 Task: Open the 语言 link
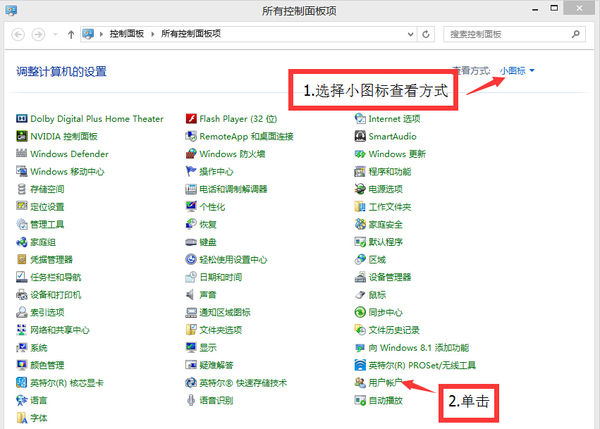coord(39,400)
